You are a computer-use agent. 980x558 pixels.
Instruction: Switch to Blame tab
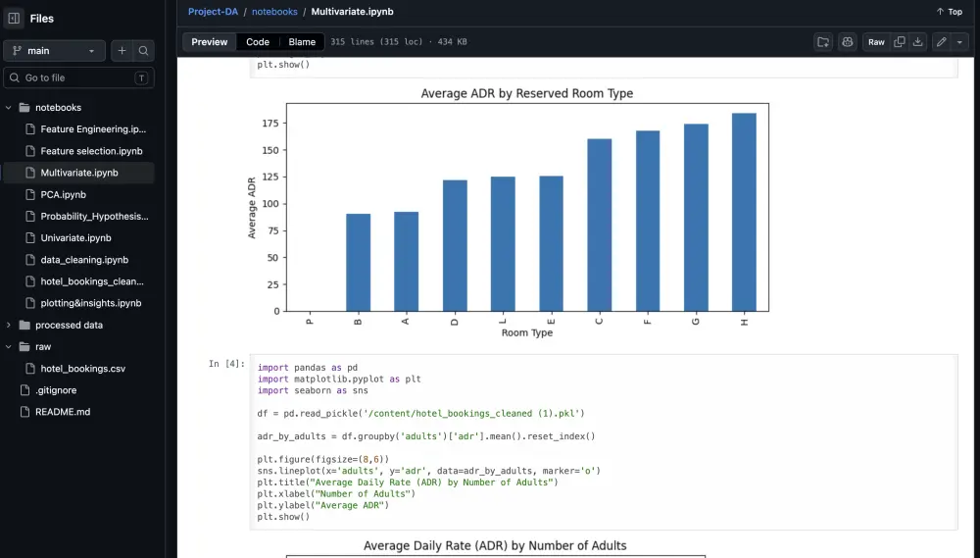click(302, 42)
